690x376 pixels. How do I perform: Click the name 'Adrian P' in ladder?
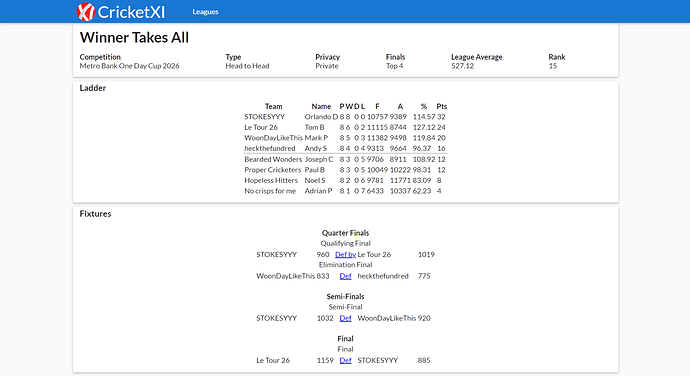319,191
